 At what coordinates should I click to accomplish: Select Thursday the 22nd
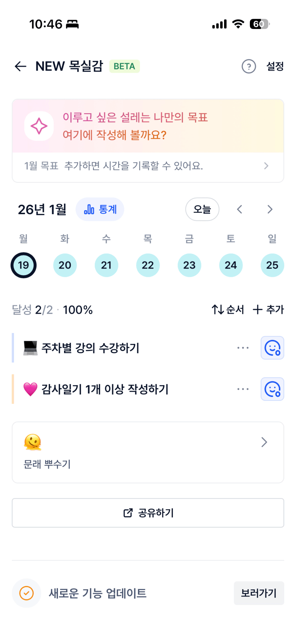[x=148, y=265]
